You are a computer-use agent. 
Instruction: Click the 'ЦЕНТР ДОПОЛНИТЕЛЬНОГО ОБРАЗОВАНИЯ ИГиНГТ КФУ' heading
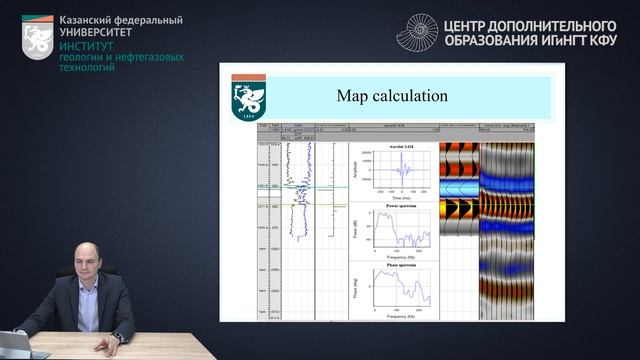(x=530, y=33)
